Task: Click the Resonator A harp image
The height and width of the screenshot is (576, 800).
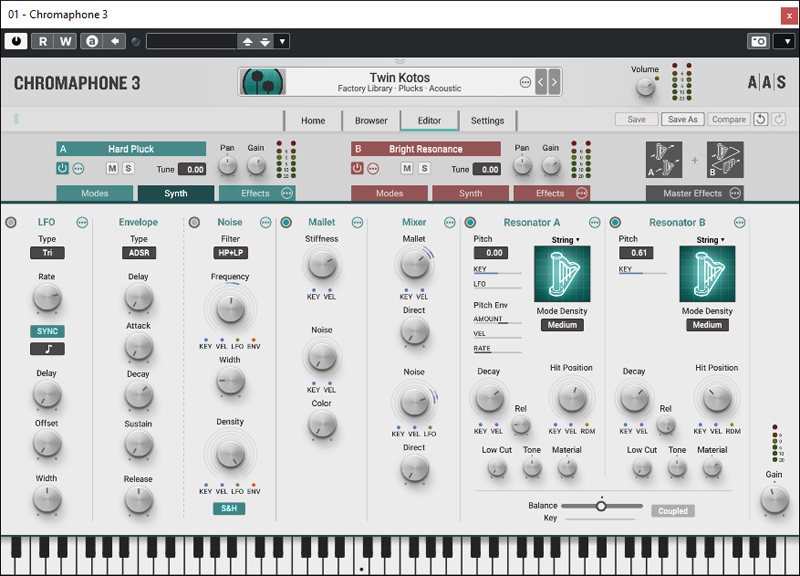Action: (562, 274)
